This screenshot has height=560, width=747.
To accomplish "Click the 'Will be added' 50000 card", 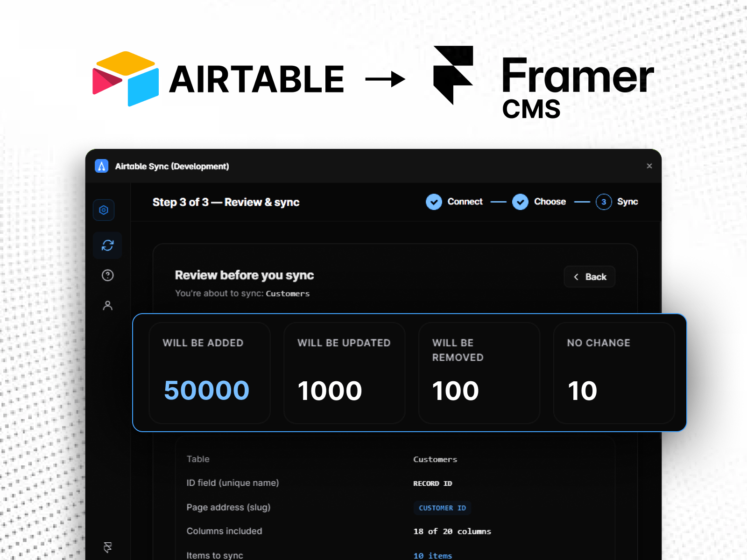I will click(210, 373).
